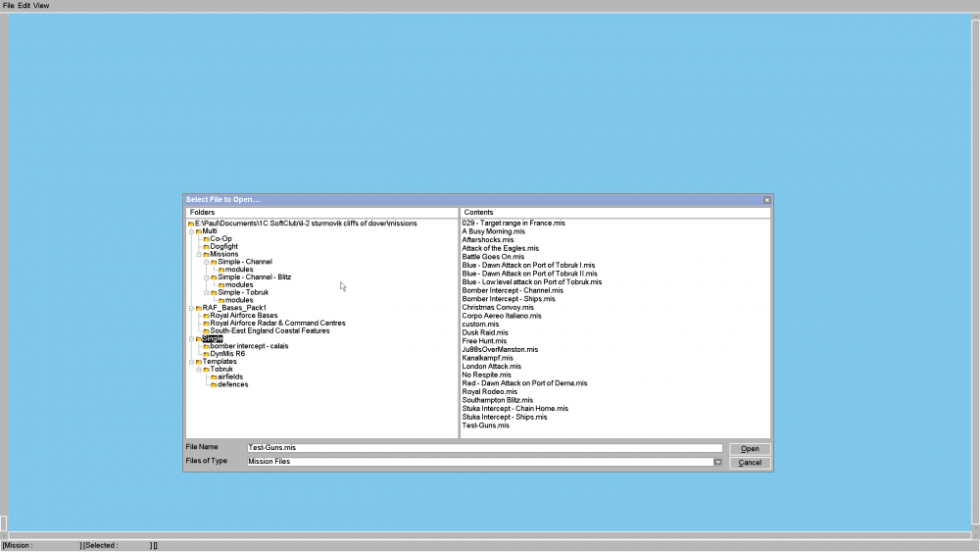Select the Co-Op folder icon
This screenshot has height=552, width=980.
click(x=206, y=239)
